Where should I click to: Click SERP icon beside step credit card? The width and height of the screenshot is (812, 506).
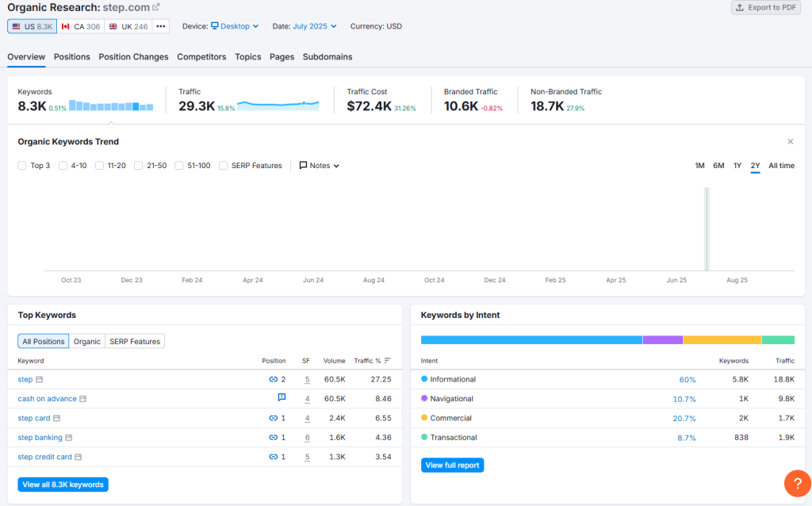click(x=79, y=457)
